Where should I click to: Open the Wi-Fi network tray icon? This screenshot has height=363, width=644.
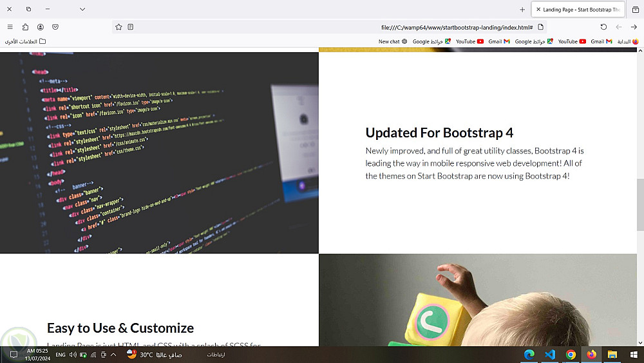tap(93, 355)
